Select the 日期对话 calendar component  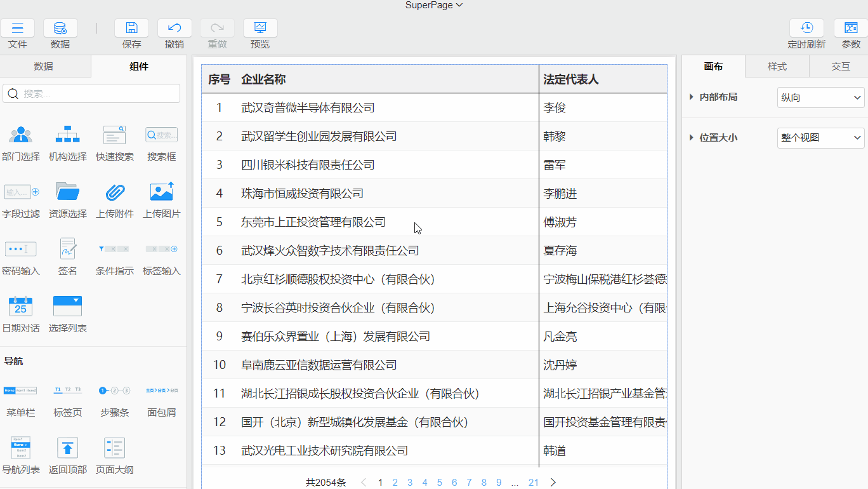(x=21, y=306)
